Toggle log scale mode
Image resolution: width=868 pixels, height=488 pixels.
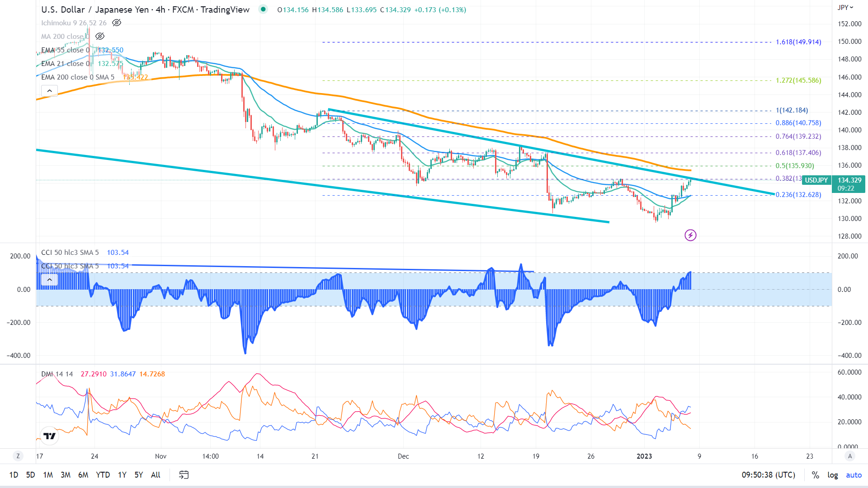[832, 475]
